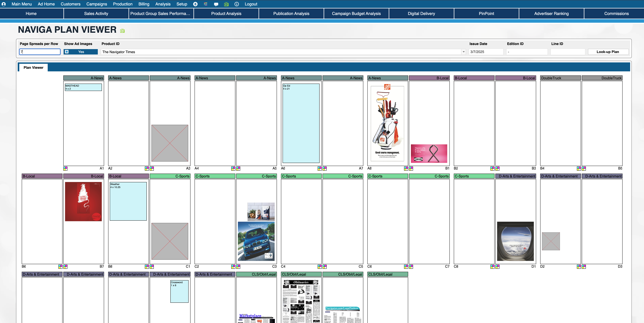Click the CMYK color icon under page A1
644x323 pixels.
click(65, 168)
